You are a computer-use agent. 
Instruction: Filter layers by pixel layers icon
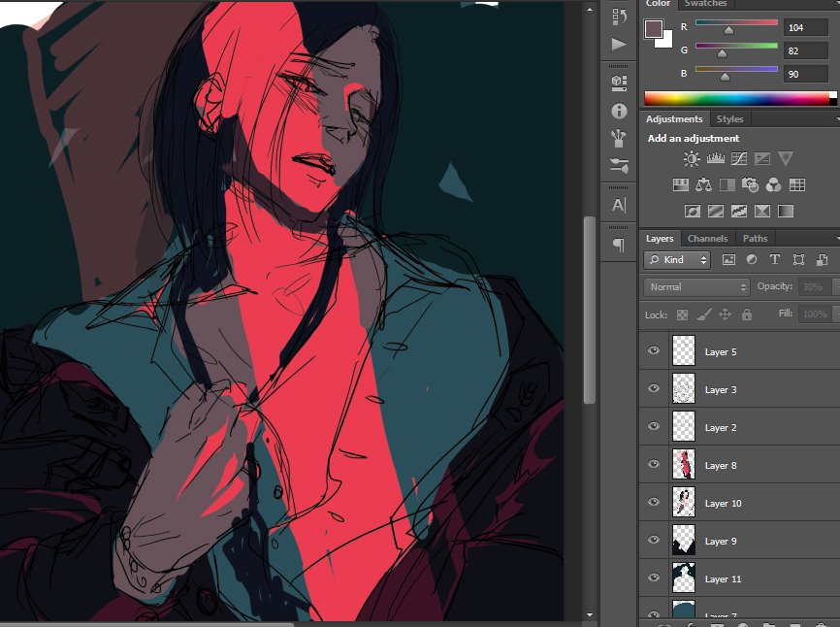[x=728, y=260]
